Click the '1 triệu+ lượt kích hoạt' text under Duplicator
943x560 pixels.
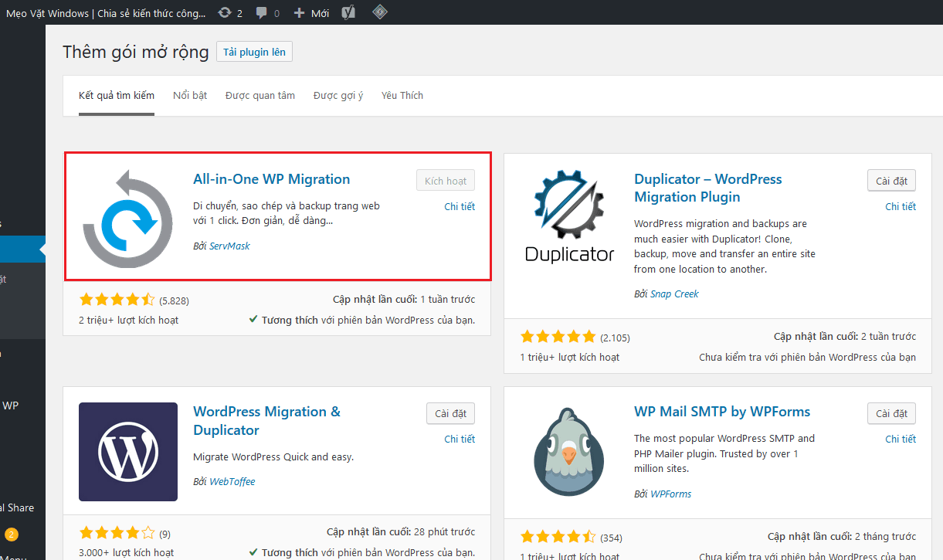tap(569, 357)
